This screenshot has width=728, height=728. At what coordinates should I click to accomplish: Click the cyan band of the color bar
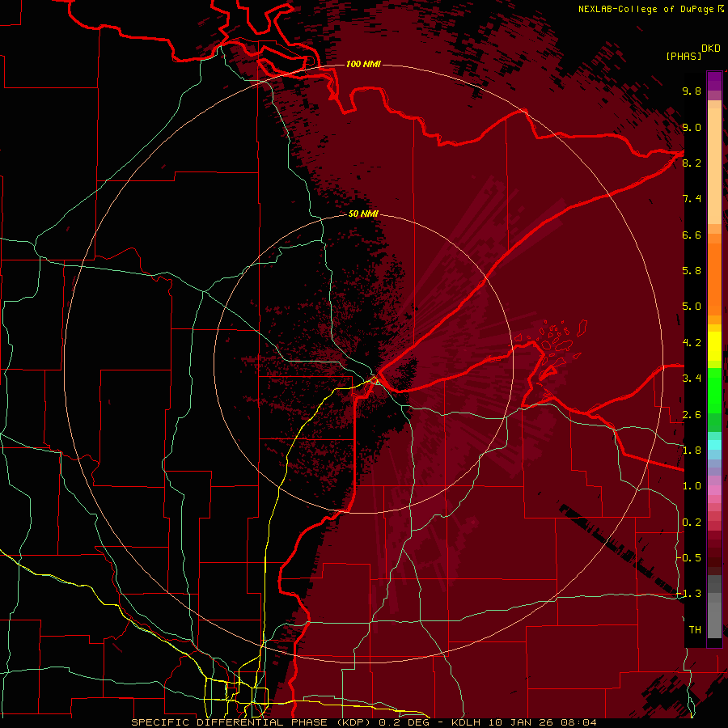coord(714,445)
